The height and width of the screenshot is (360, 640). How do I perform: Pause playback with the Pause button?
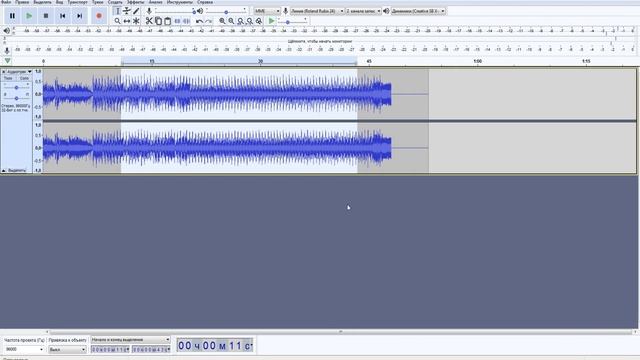coord(12,16)
